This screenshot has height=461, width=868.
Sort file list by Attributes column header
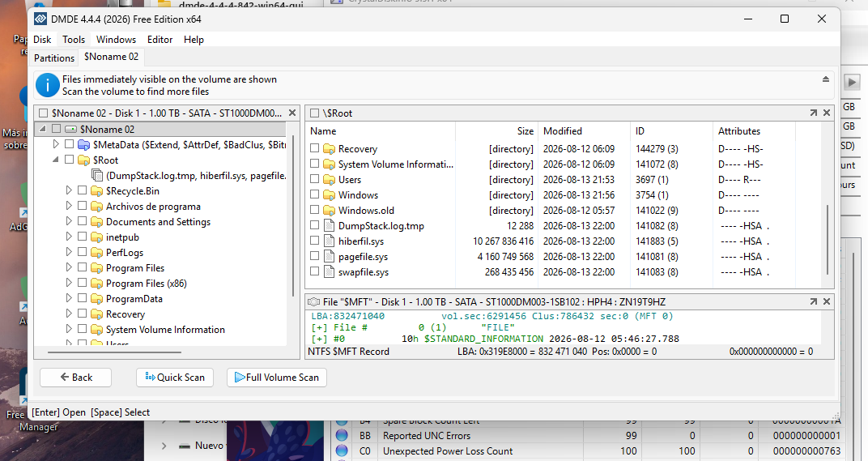(x=753, y=130)
